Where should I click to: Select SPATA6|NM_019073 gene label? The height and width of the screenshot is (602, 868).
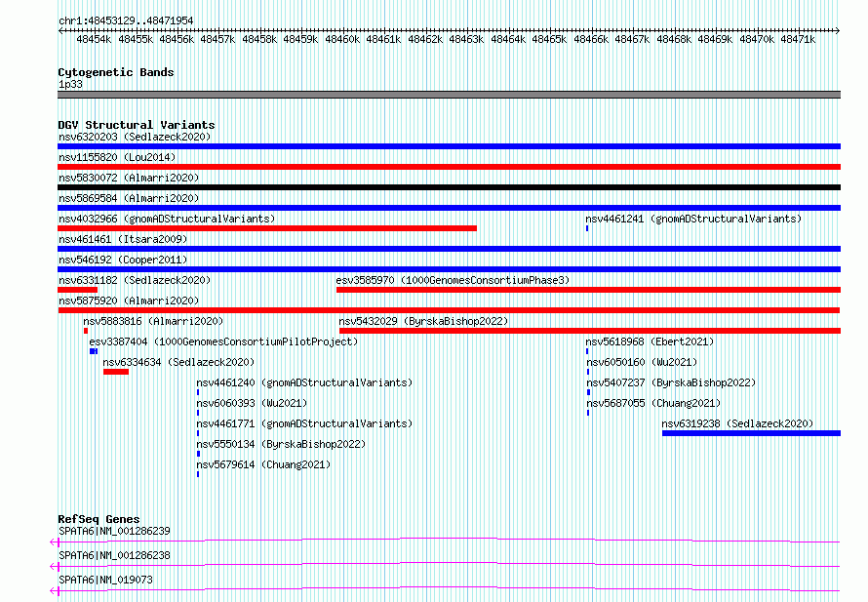point(105,580)
